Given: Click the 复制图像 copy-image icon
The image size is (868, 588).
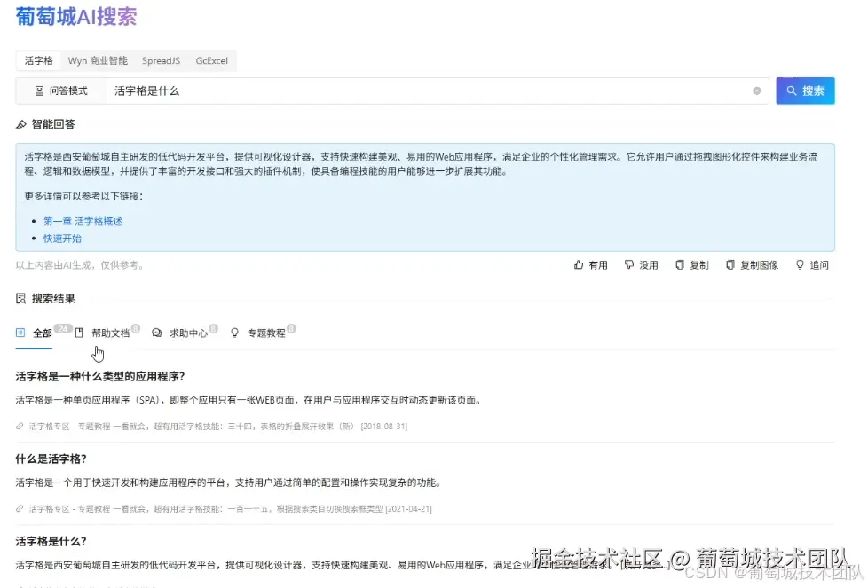Looking at the screenshot, I should pyautogui.click(x=732, y=263).
